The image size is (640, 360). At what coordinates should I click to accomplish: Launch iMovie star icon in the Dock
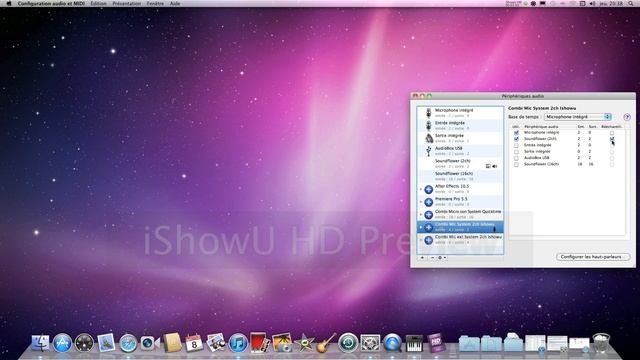(304, 343)
